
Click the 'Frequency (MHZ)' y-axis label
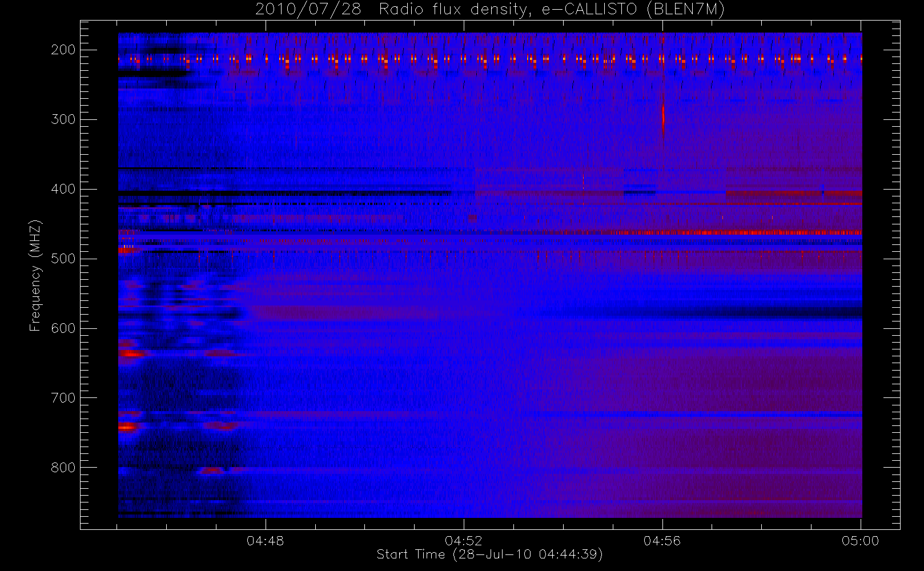click(35, 275)
